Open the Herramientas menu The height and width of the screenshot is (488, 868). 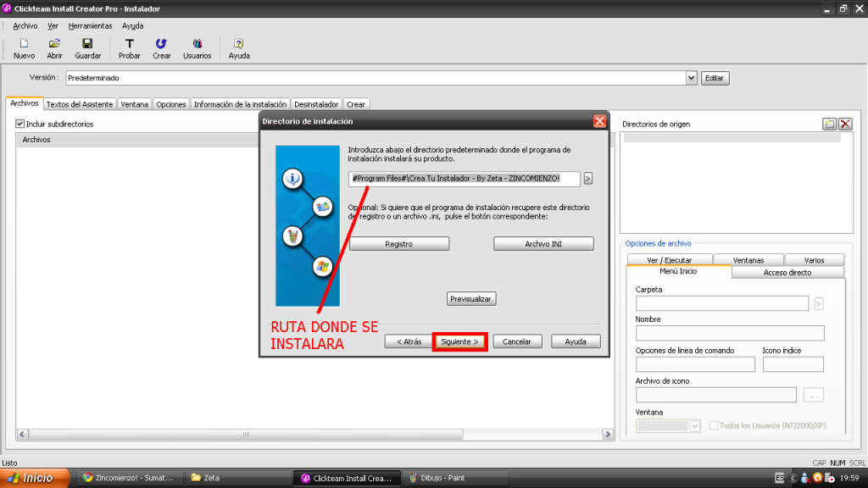pos(90,26)
